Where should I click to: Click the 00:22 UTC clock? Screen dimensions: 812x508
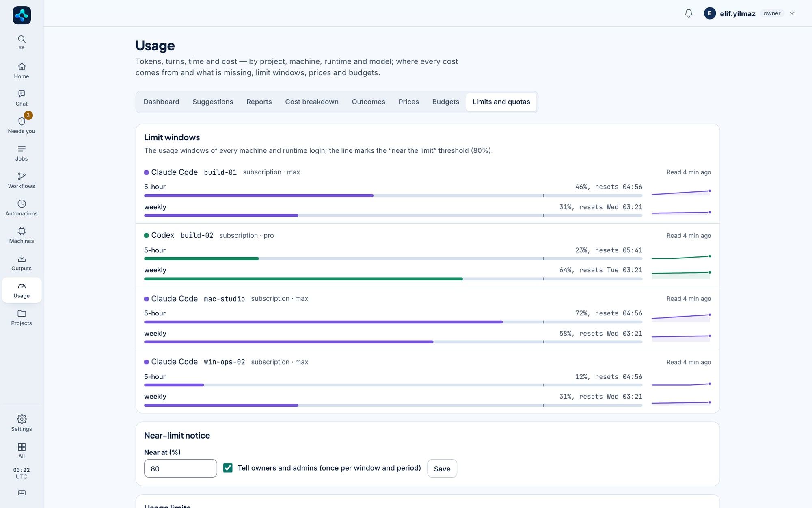point(22,473)
